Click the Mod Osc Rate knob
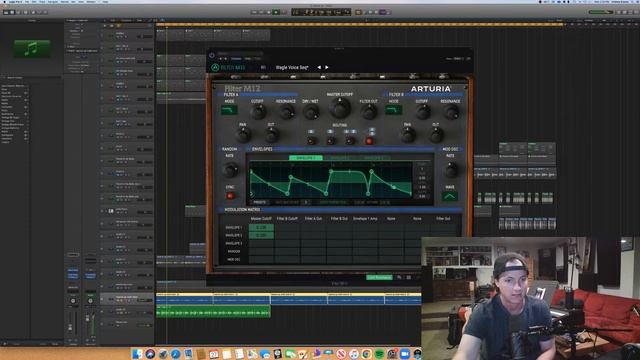Image resolution: width=640 pixels, height=360 pixels. point(451,170)
